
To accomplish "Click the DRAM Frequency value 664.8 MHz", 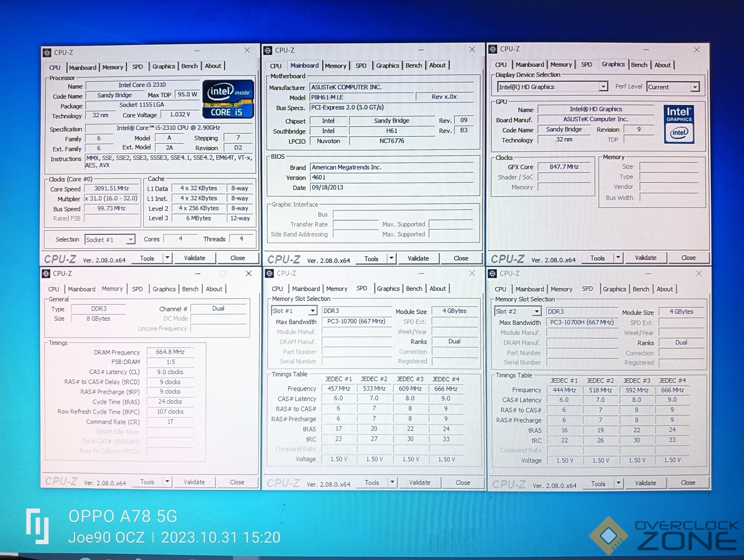I will (170, 352).
